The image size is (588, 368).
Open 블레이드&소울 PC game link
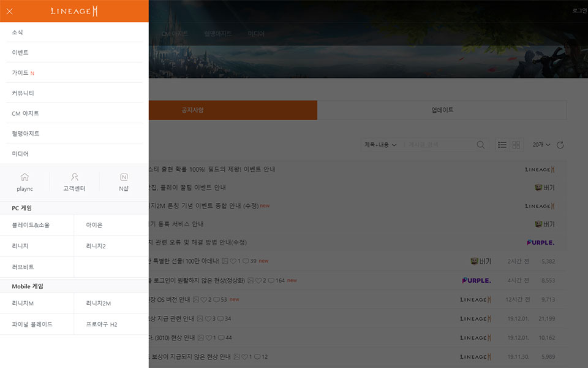pos(31,225)
